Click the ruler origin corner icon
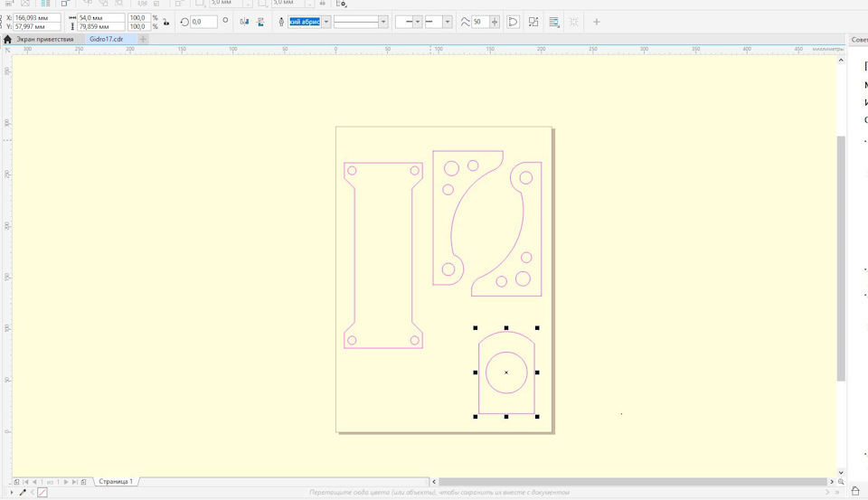Screen dimensions: 868x500 7,50
